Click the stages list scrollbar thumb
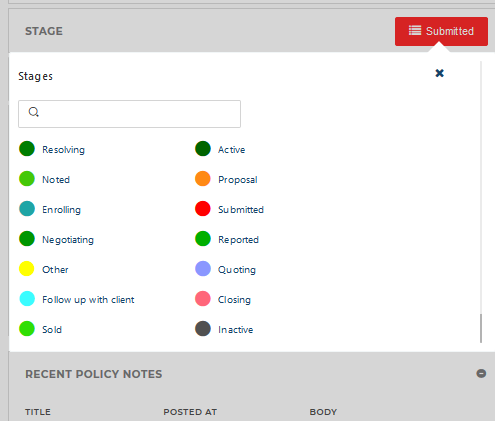The height and width of the screenshot is (421, 495). [x=481, y=328]
